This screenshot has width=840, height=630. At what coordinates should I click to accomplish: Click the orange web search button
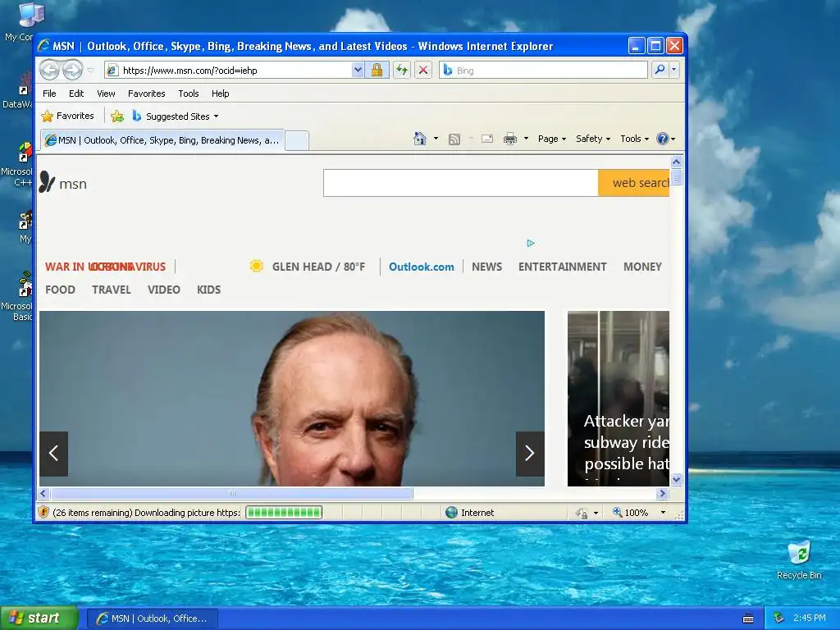pyautogui.click(x=634, y=183)
